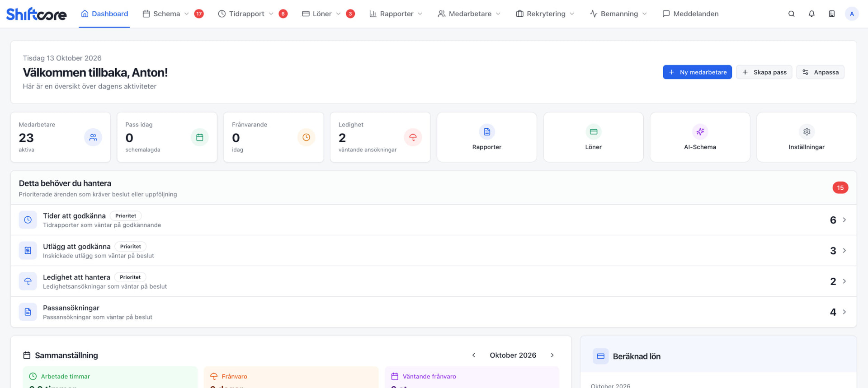Open the search icon in the header
The image size is (868, 388).
pos(791,14)
